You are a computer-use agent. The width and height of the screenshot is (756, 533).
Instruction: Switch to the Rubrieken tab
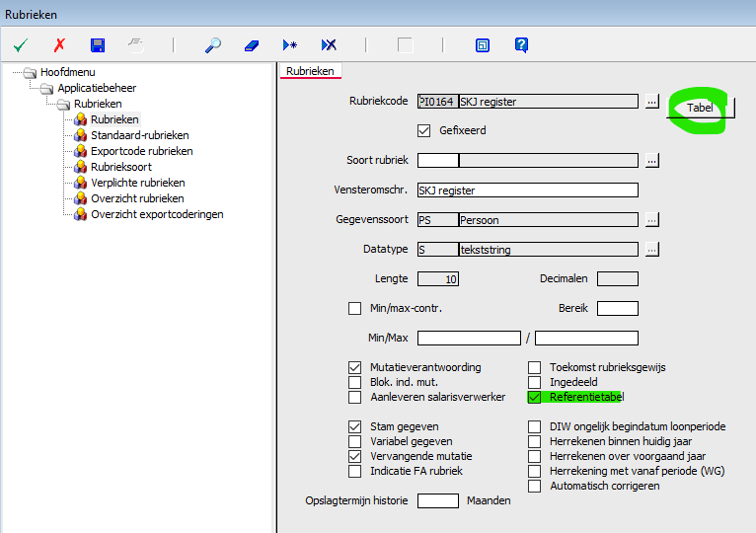pos(310,71)
